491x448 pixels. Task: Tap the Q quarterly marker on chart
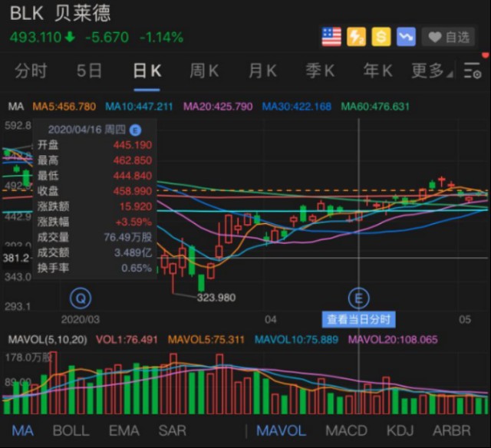coord(81,298)
